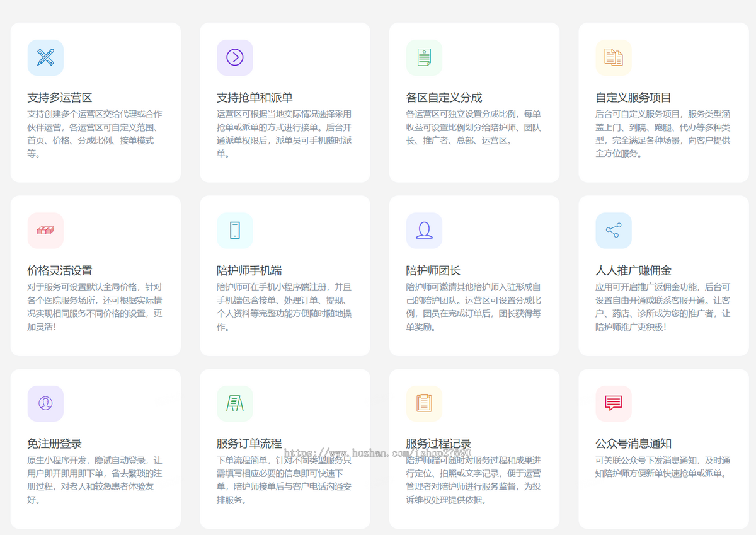Click the description starting 后台可自定义服务项目

click(x=663, y=134)
